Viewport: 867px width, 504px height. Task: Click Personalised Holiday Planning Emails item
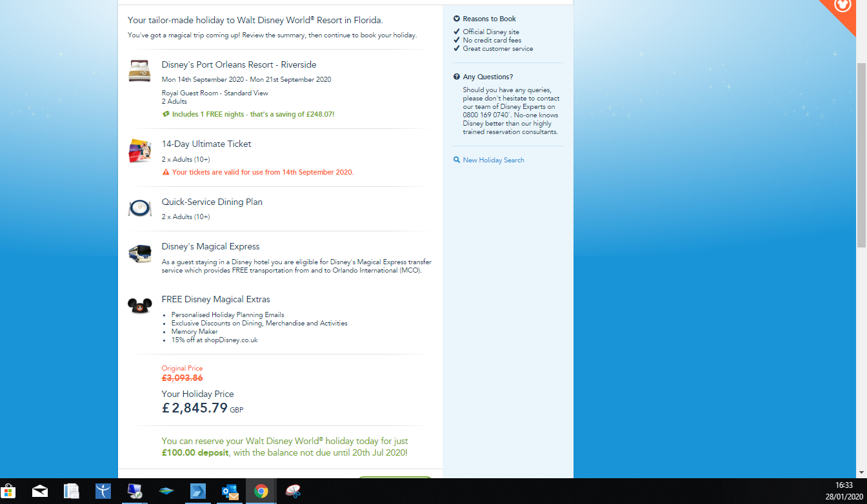(228, 315)
